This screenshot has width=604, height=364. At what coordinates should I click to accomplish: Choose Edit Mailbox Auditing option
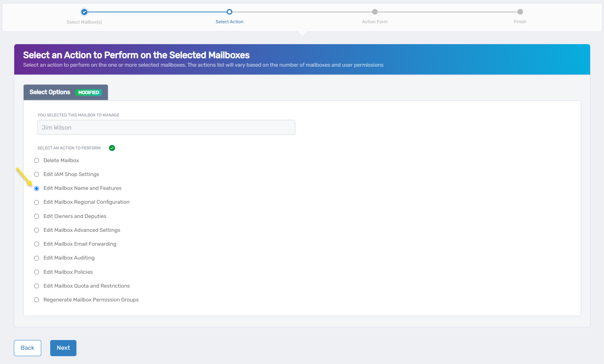coord(37,258)
